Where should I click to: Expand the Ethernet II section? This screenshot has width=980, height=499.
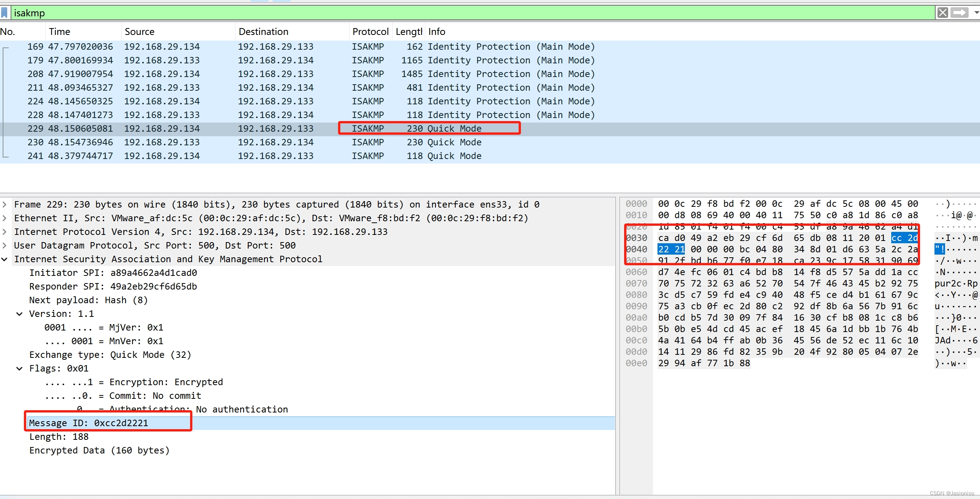5,218
